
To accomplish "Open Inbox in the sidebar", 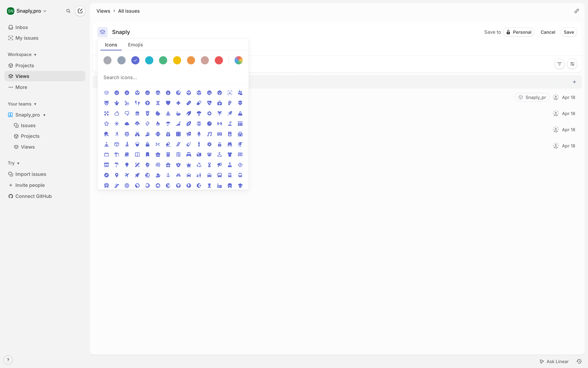I will coord(45,27).
